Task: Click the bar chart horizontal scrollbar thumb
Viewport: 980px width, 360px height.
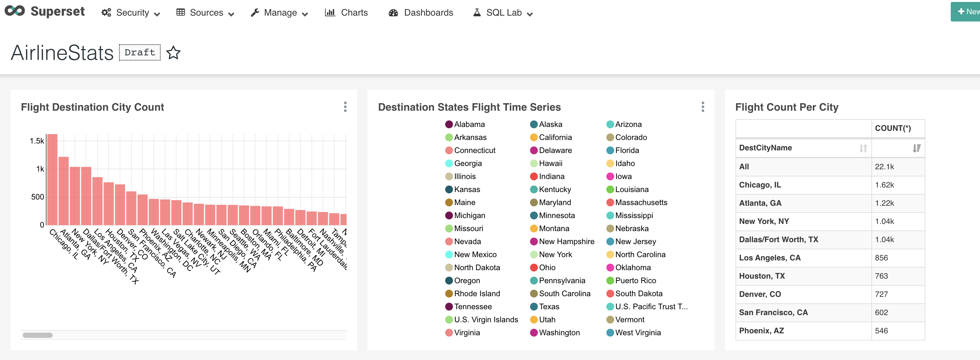Action: click(x=38, y=335)
